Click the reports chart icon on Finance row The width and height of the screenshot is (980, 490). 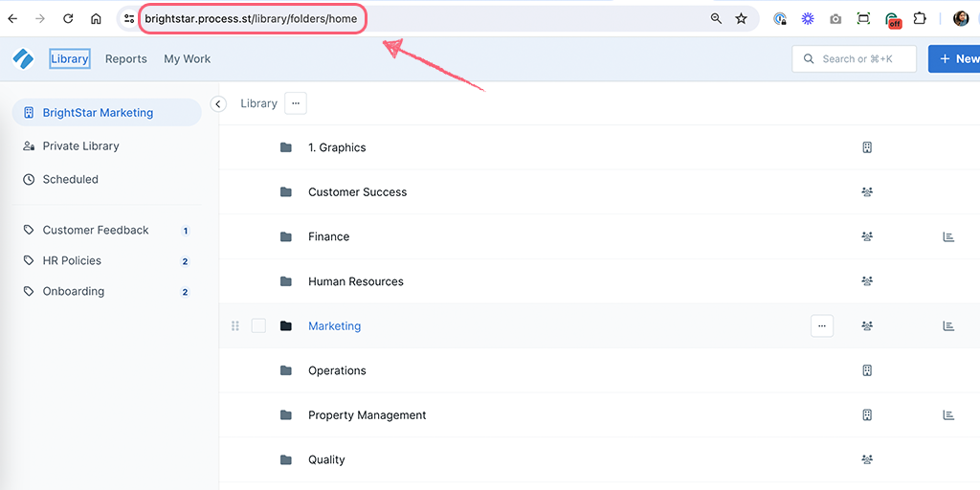(x=948, y=236)
